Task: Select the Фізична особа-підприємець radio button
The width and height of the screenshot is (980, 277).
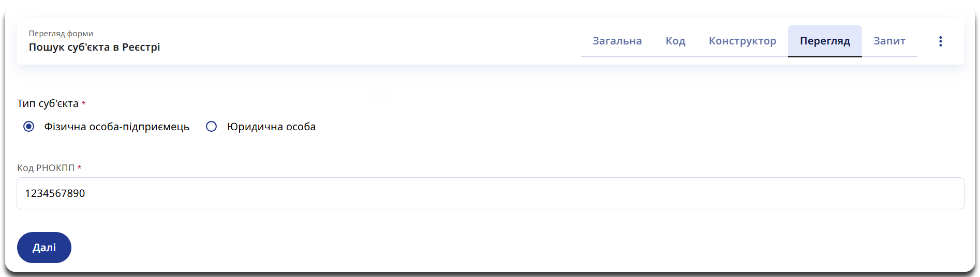Action: [x=29, y=127]
